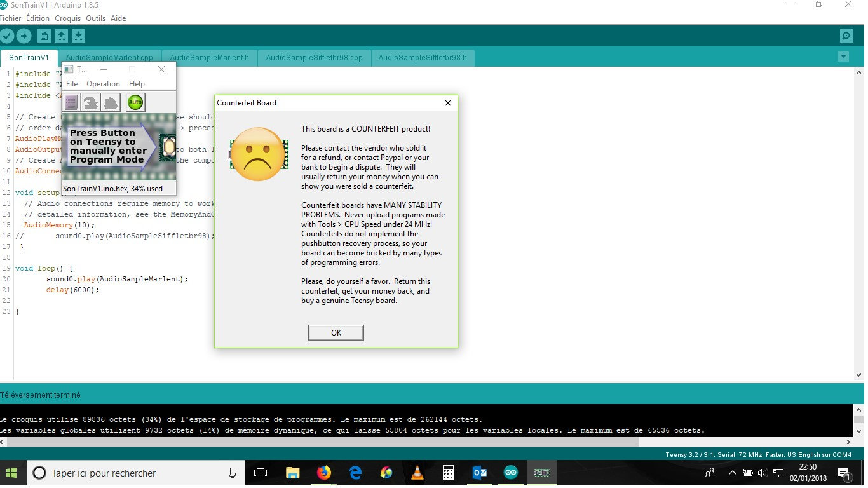
Task: Click the Open HEX File icon in Teensy
Action: [71, 102]
